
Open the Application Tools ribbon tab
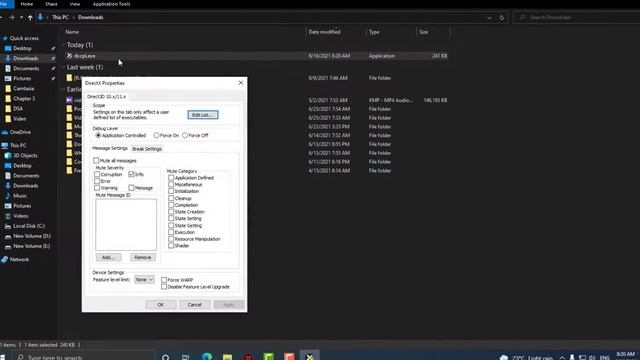point(111,4)
